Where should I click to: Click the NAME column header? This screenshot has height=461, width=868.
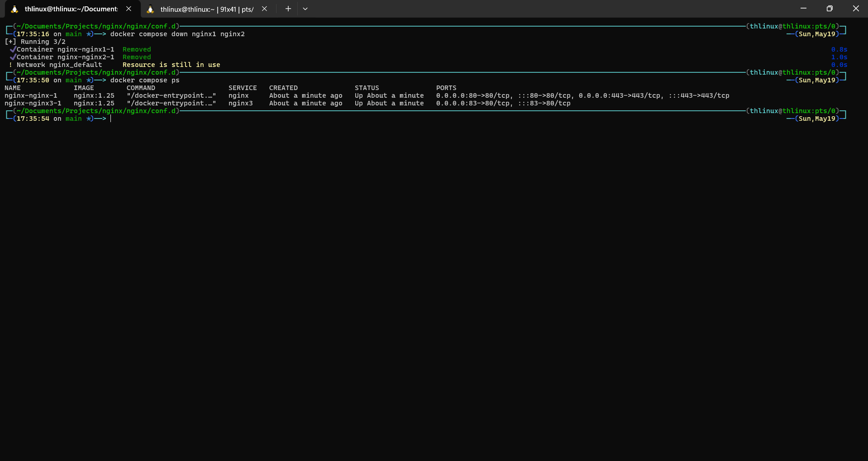coord(13,88)
